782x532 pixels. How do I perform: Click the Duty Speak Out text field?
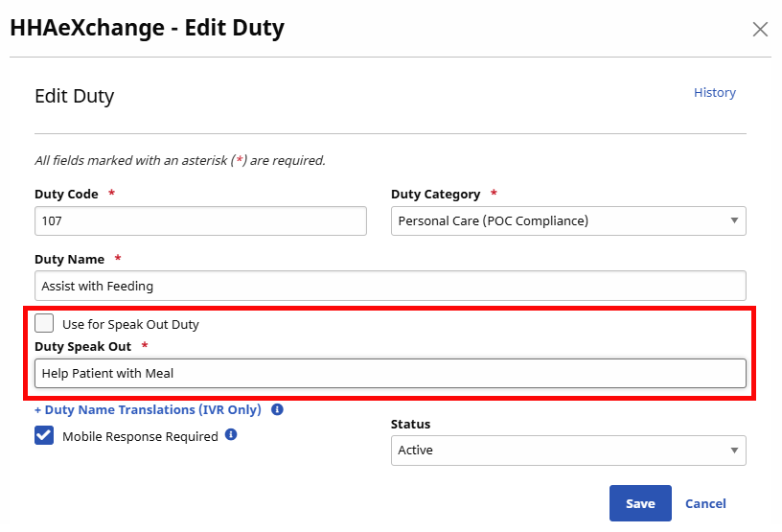(x=390, y=373)
